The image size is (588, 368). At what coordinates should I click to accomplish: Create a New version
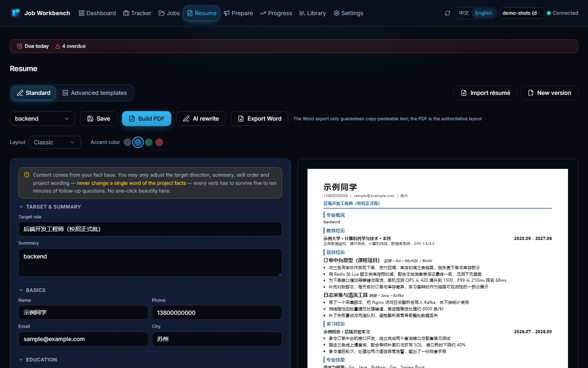(549, 93)
